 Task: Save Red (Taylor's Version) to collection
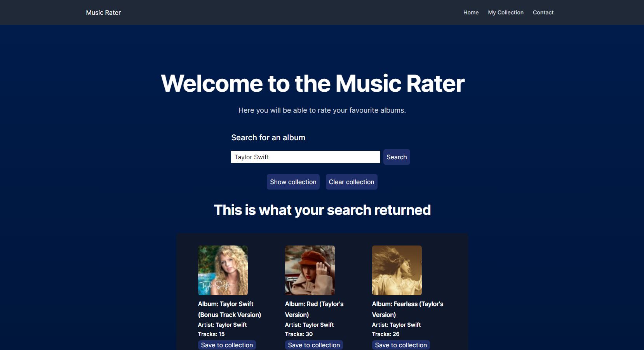point(314,345)
